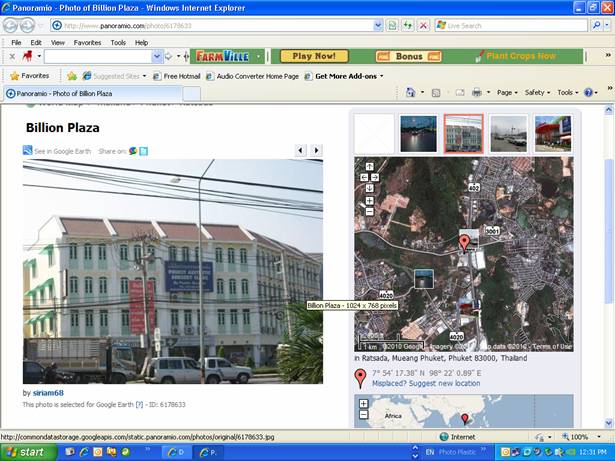This screenshot has height=461, width=615.
Task: Click the street with cars thumbnail
Action: click(x=508, y=134)
